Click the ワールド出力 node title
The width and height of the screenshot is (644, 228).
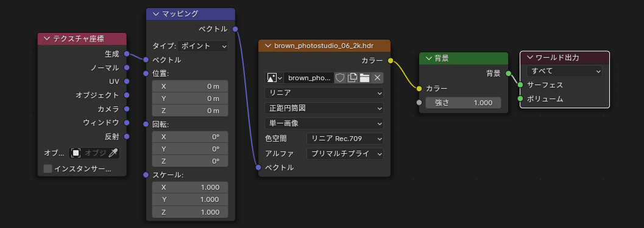[x=557, y=57]
